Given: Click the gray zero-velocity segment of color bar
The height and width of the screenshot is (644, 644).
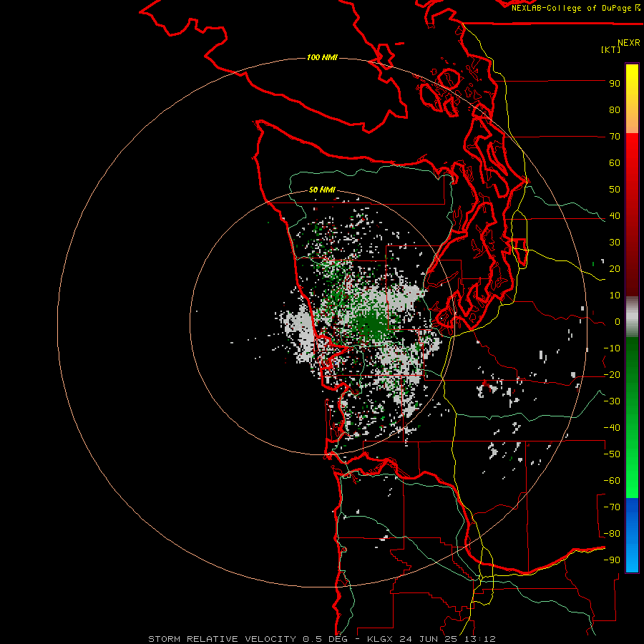Looking at the screenshot, I should point(632,316).
